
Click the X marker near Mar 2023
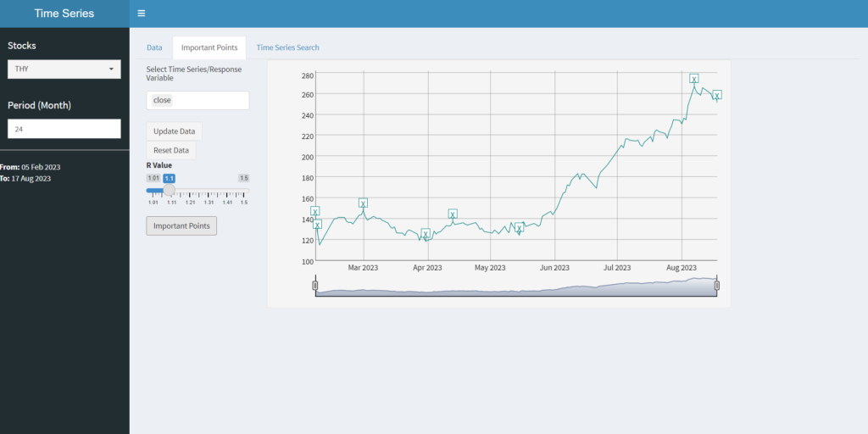coord(363,203)
